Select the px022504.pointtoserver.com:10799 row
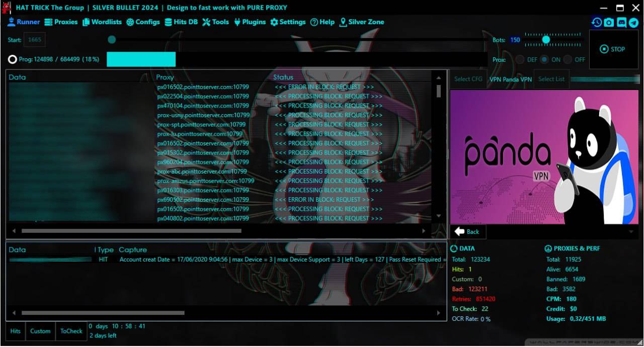The height and width of the screenshot is (347, 644). (220, 96)
